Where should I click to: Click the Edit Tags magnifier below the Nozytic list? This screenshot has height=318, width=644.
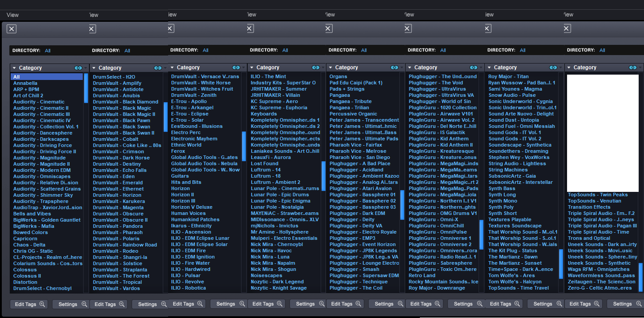(280, 304)
